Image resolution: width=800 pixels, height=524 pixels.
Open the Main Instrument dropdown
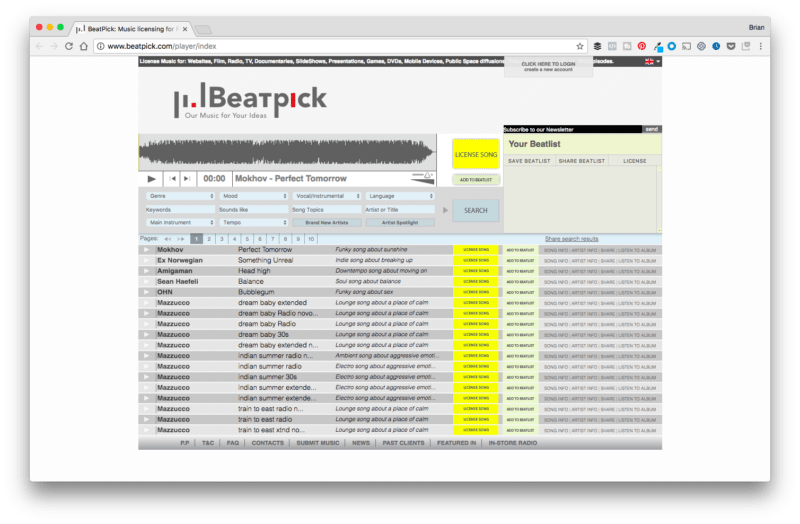click(181, 222)
